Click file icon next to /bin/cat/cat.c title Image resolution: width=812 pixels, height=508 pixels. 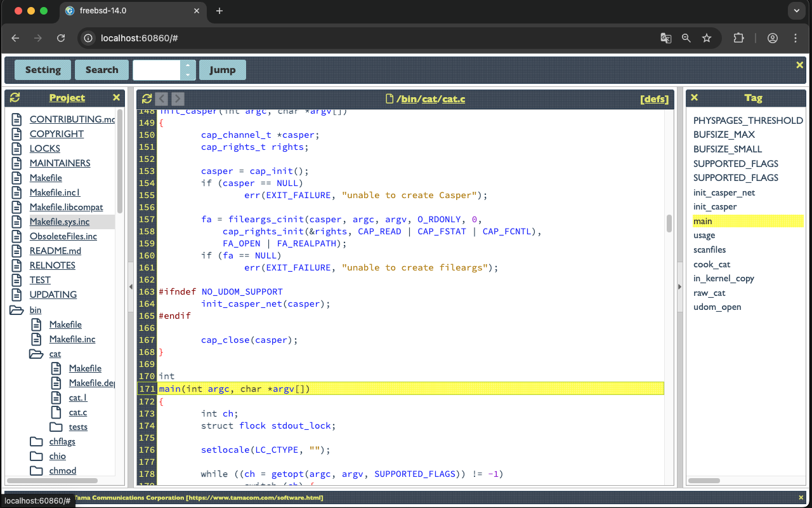[390, 98]
